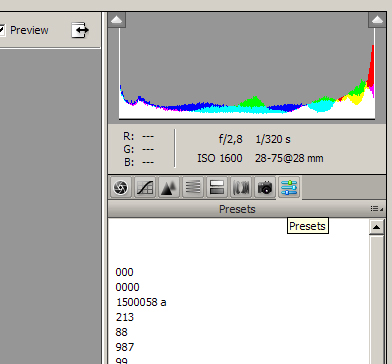The image size is (392, 364).
Task: Apply the preset named 987
Action: pyautogui.click(x=125, y=347)
